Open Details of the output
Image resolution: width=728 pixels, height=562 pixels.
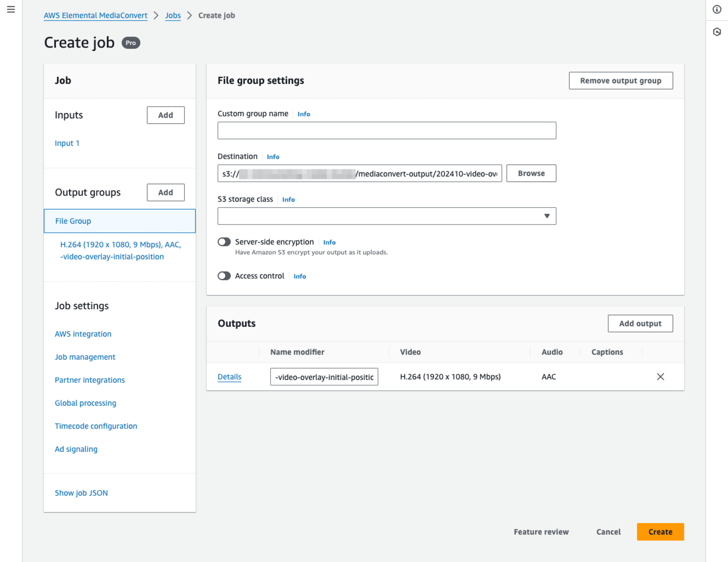tap(229, 377)
